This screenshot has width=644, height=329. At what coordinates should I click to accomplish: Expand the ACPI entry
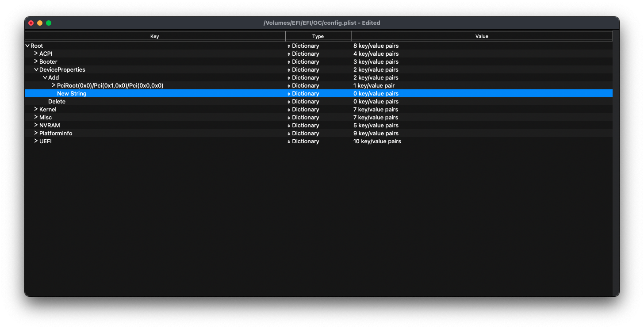tap(36, 54)
